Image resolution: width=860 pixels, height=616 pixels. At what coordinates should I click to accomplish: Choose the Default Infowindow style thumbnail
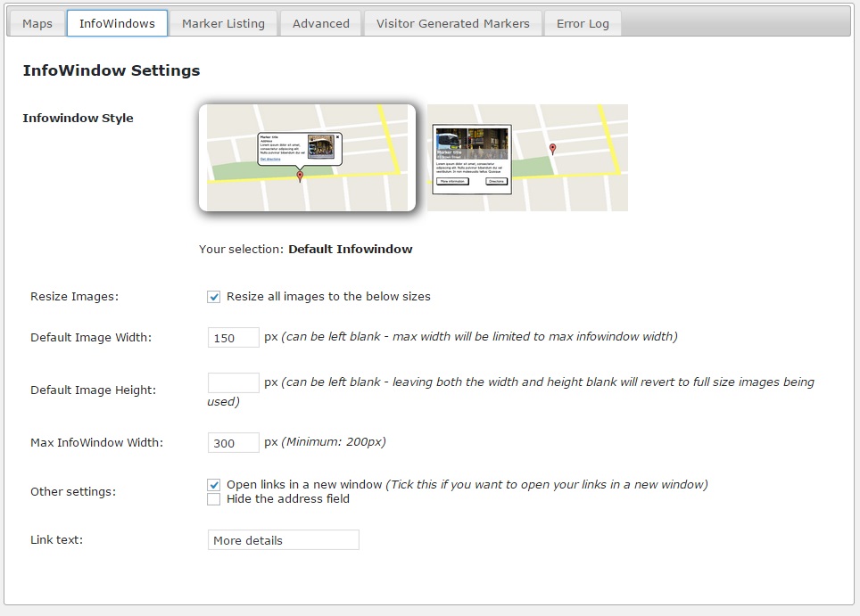pyautogui.click(x=307, y=158)
